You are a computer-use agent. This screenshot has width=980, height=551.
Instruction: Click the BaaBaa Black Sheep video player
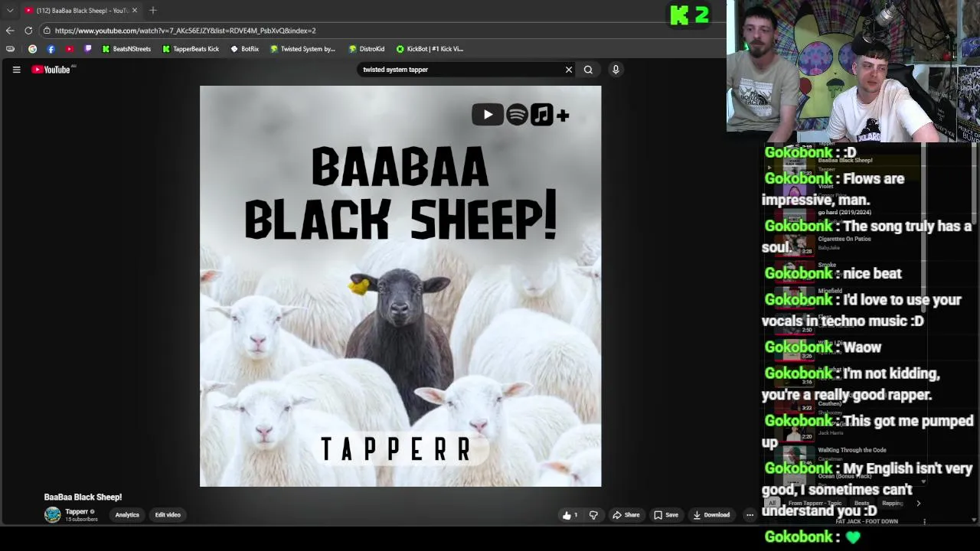(400, 286)
